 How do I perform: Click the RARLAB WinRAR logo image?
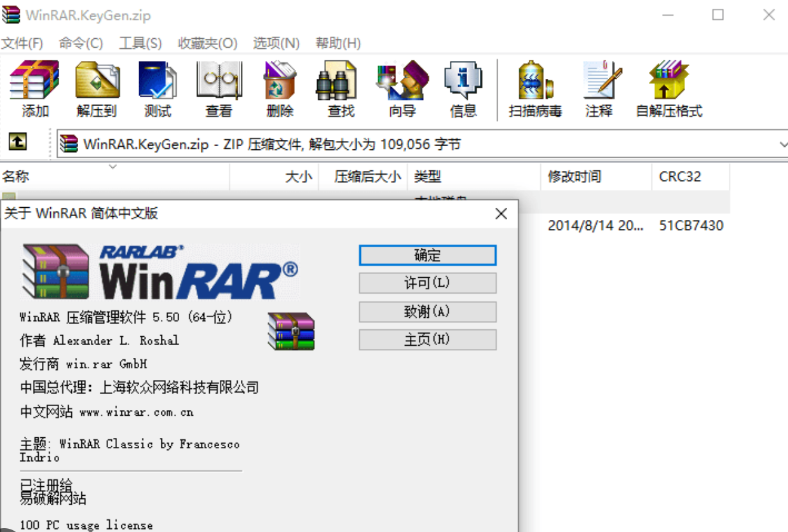click(159, 272)
